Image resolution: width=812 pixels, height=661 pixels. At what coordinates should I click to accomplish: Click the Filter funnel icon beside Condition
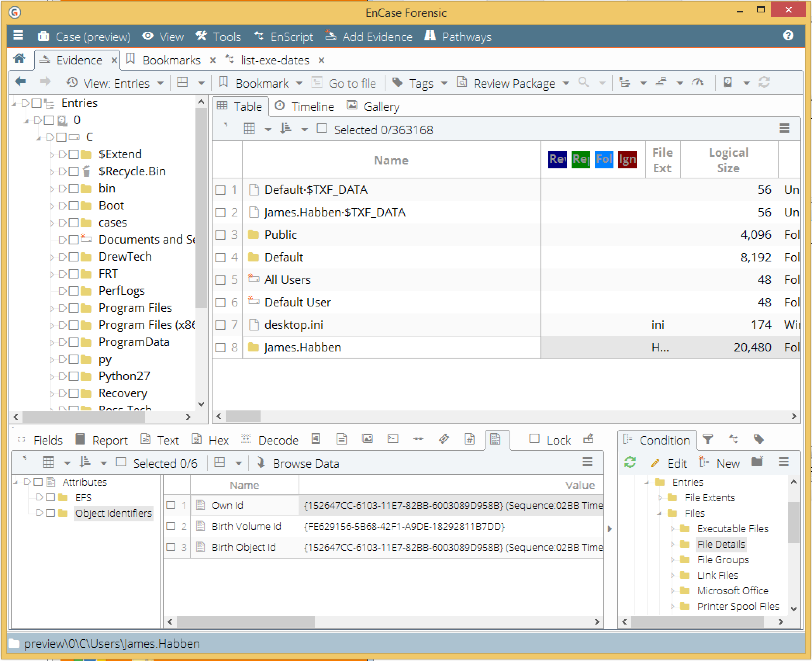708,439
